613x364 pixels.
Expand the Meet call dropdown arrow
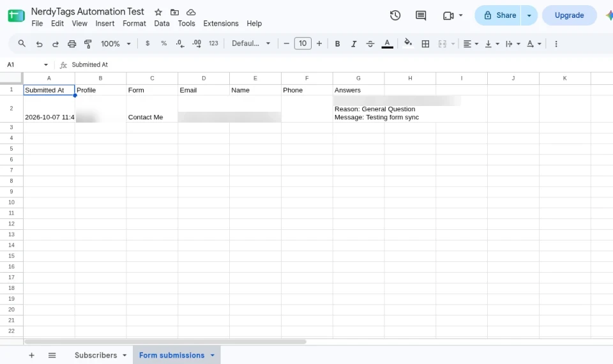461,15
